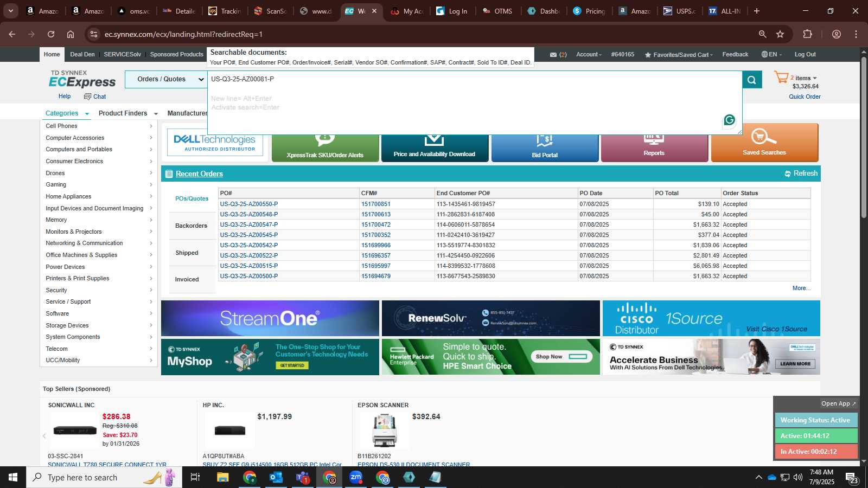This screenshot has width=868, height=488.
Task: Expand the Product Finders menu
Action: click(128, 113)
